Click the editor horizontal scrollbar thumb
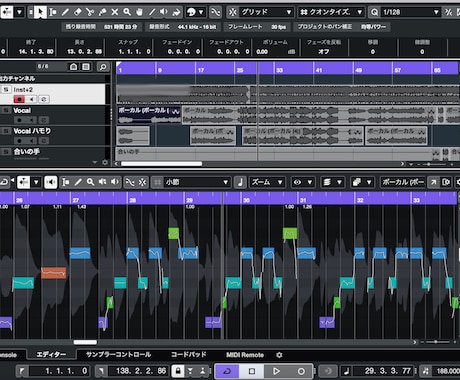 click(x=85, y=342)
